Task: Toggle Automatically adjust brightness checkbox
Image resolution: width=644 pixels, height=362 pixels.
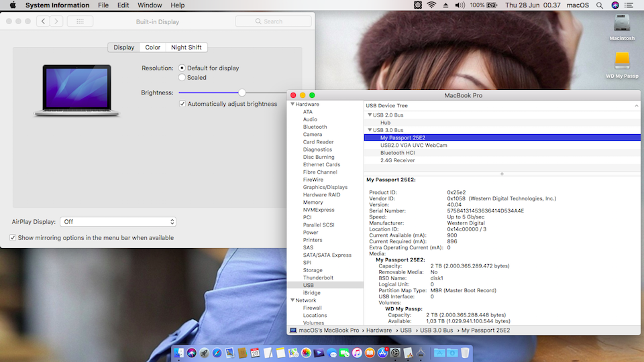Action: tap(182, 104)
